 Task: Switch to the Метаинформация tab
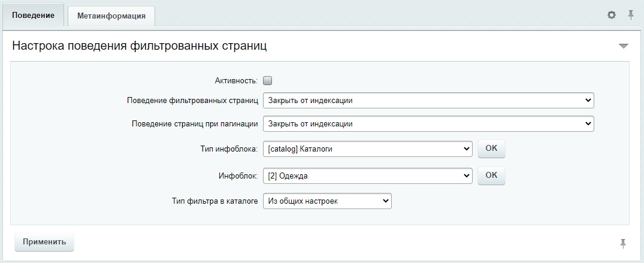(111, 16)
